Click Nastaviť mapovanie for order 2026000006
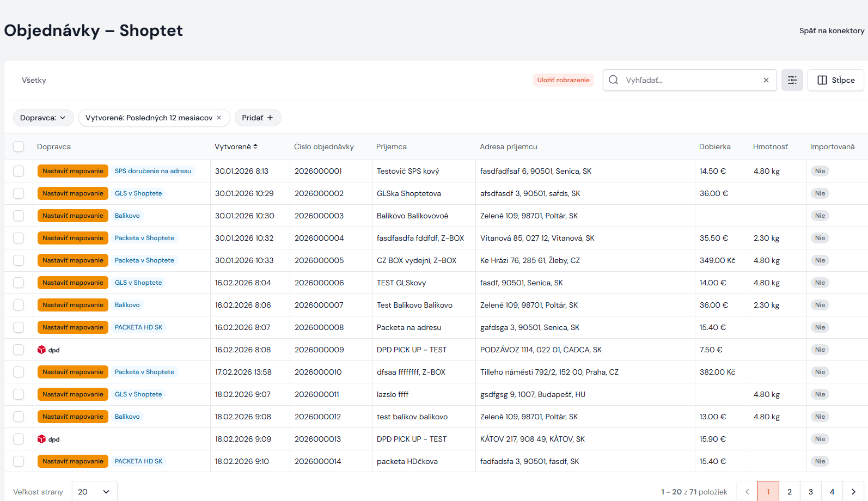868x501 pixels. (x=73, y=283)
